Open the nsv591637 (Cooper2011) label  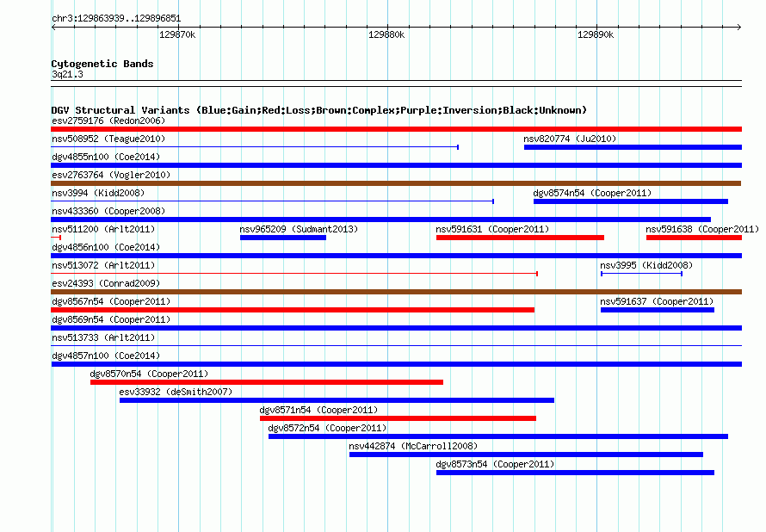[657, 301]
